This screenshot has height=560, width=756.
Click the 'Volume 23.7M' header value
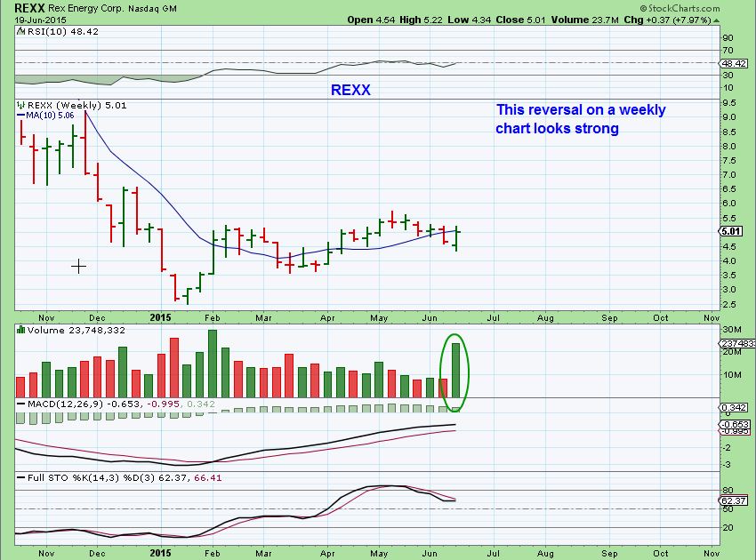click(x=585, y=20)
